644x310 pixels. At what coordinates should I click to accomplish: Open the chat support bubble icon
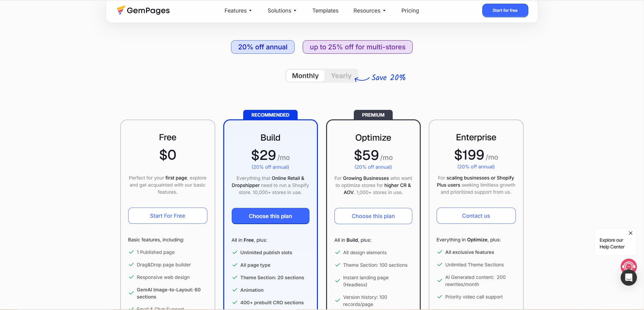[x=628, y=278]
